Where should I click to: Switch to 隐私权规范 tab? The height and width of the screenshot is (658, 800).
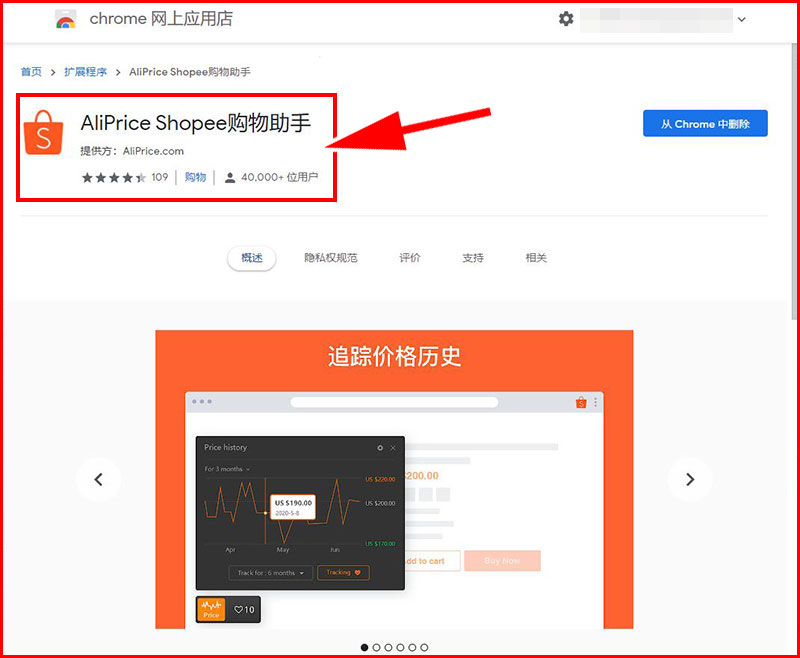pyautogui.click(x=331, y=258)
